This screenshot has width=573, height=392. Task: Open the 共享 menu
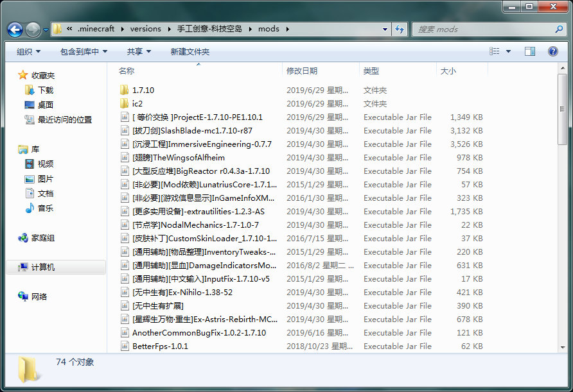tap(139, 51)
